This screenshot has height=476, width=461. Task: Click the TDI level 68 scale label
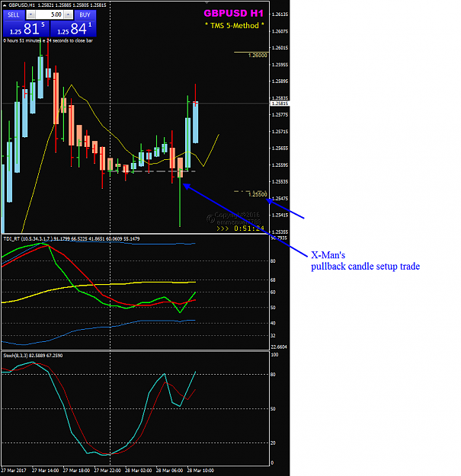click(x=273, y=280)
